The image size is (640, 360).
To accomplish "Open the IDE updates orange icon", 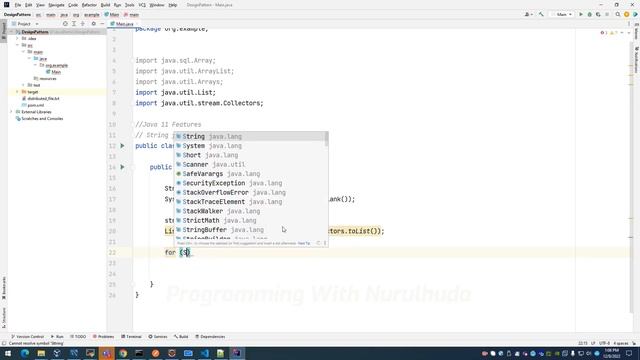I will pos(627,14).
